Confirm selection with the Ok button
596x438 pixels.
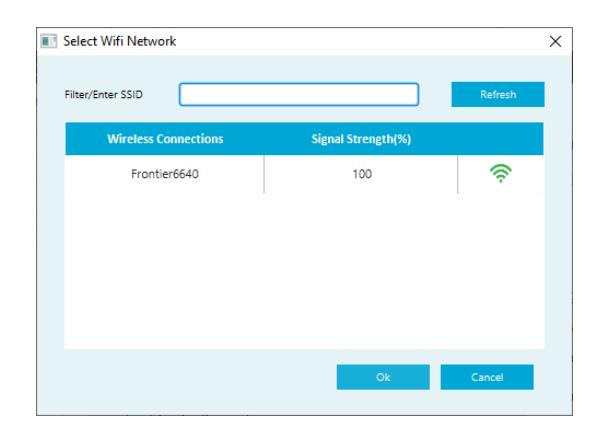pyautogui.click(x=383, y=377)
